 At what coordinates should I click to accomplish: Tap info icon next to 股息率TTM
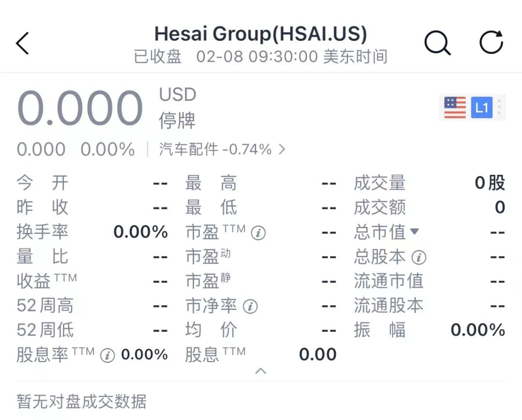click(x=107, y=355)
